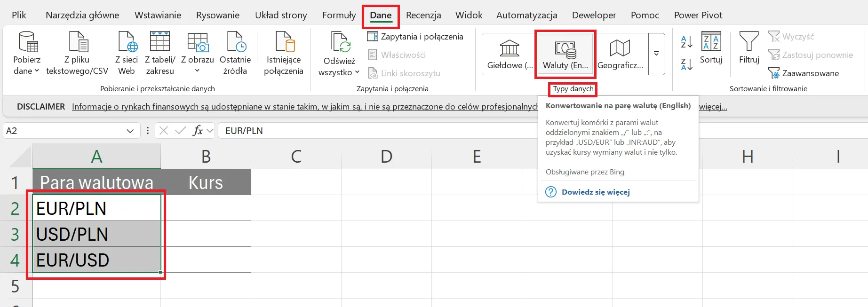Open Istniejące połączenia connections
The image size is (868, 307).
point(284,42)
